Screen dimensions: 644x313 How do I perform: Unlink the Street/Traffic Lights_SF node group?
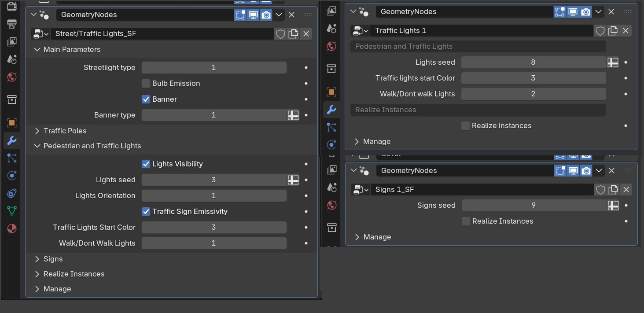(x=306, y=34)
